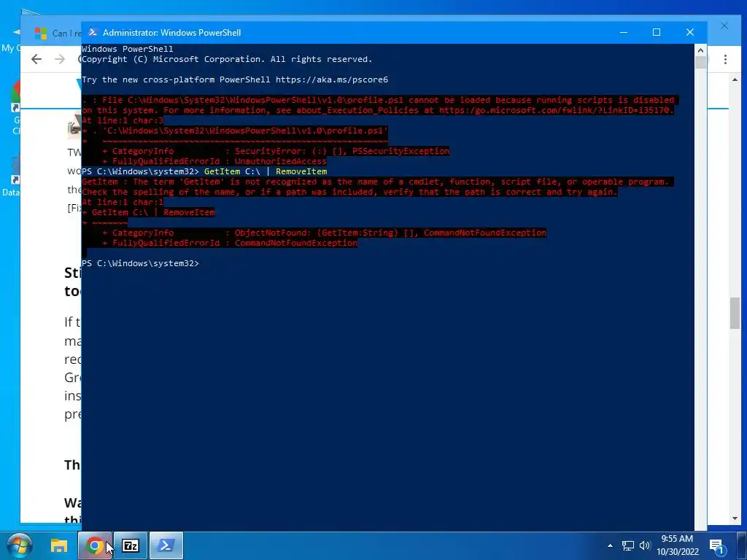Open the Windows Start menu

[x=19, y=545]
